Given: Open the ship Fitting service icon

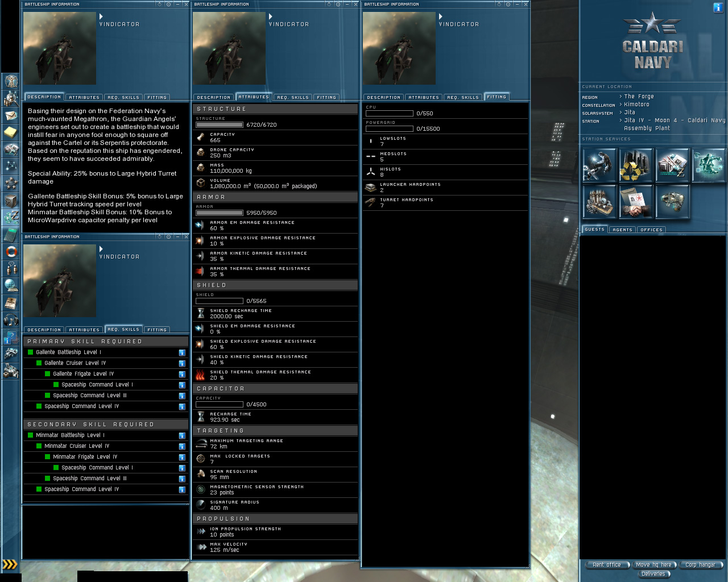Looking at the screenshot, I should click(672, 202).
